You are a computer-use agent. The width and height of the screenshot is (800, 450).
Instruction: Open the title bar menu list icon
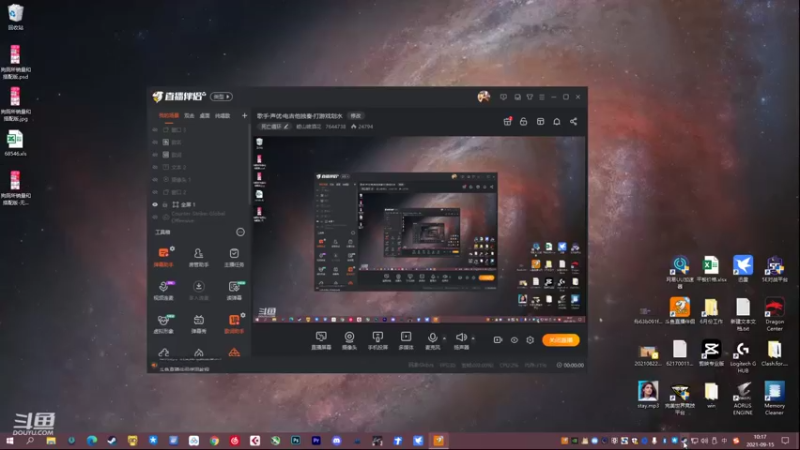point(542,97)
